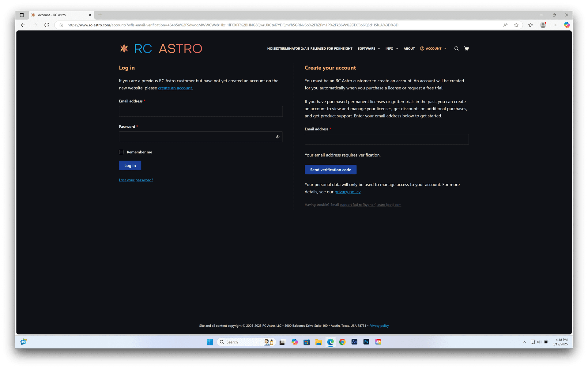This screenshot has height=369, width=588.
Task: Open the browser profile avatar
Action: 543,25
